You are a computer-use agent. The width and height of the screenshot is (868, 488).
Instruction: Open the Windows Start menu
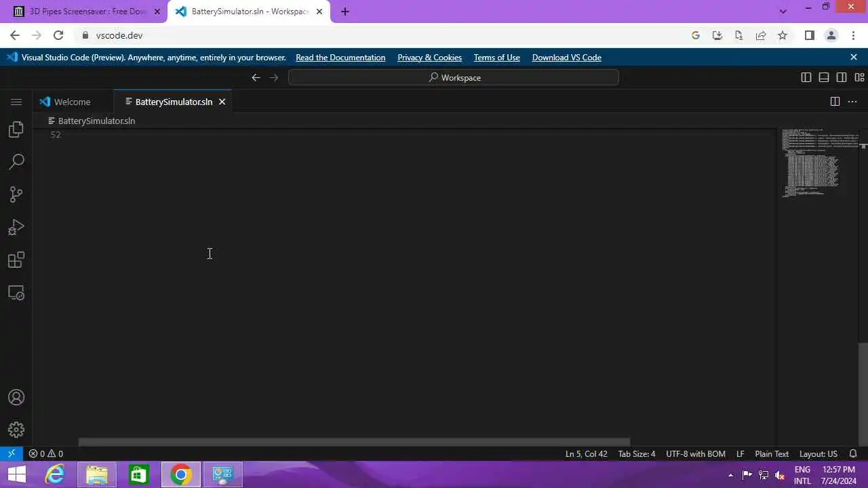point(16,474)
